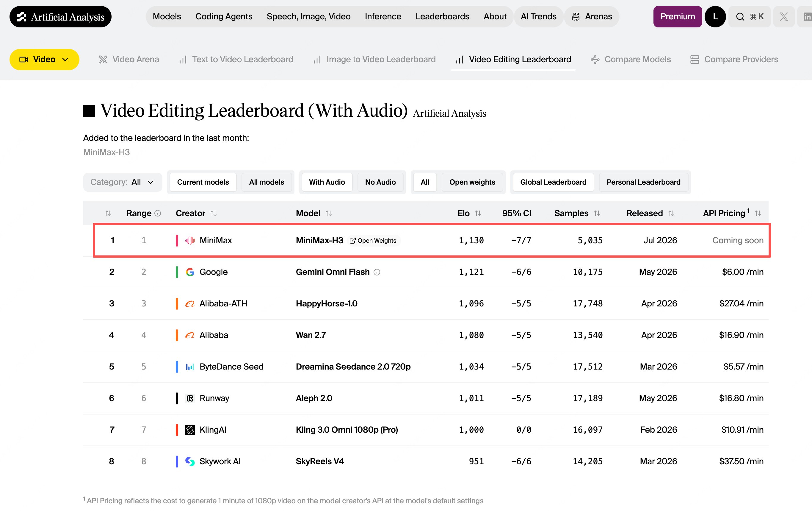The height and width of the screenshot is (511, 812).
Task: Sort by Samples column arrows icon
Action: click(597, 213)
